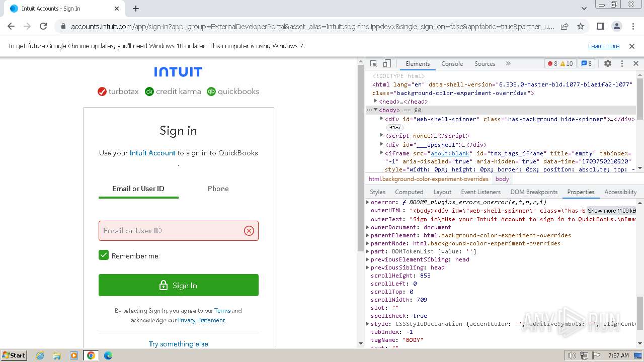
Task: Select the Email or User ID tab
Action: [x=138, y=189]
